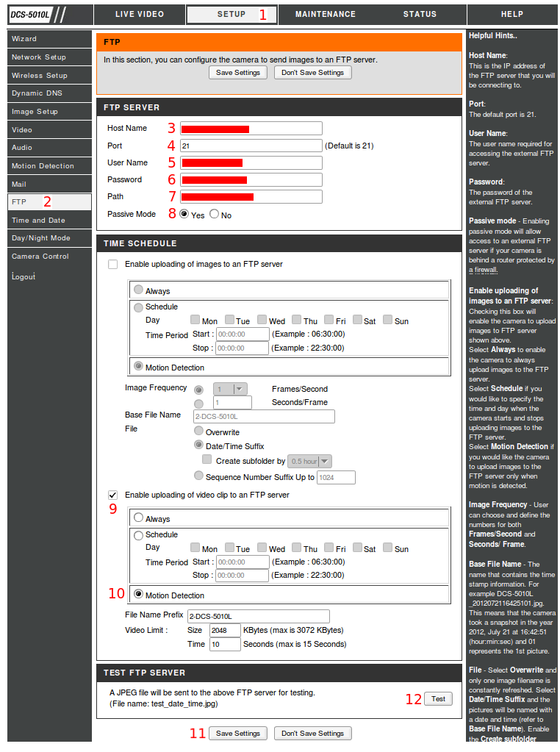Click the File Name Prefix field
Viewport: 560px width, 752px height.
(259, 616)
